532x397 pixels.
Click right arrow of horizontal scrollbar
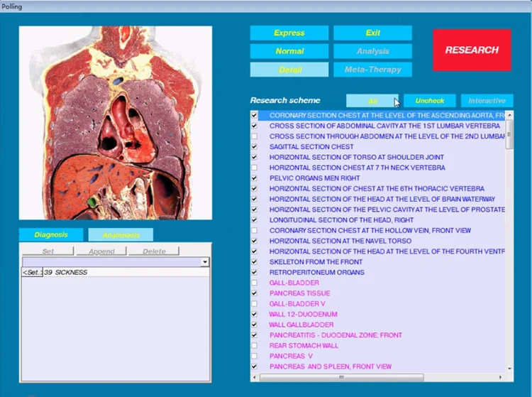coord(500,377)
